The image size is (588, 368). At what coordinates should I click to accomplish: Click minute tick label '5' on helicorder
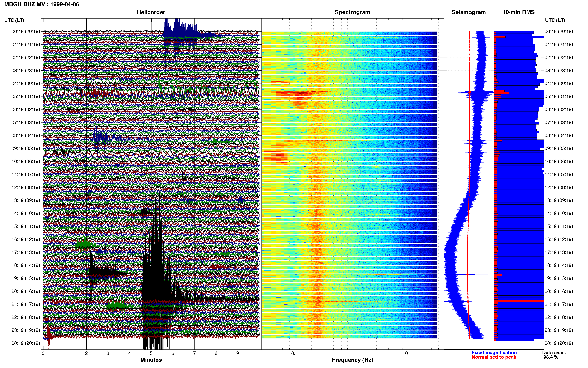[151, 353]
